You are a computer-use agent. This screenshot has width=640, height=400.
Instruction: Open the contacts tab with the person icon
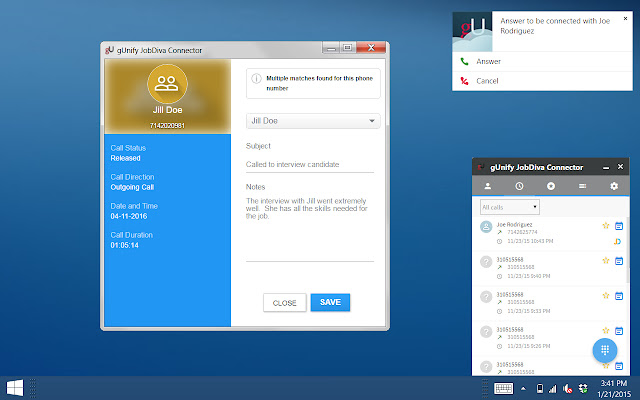(487, 186)
